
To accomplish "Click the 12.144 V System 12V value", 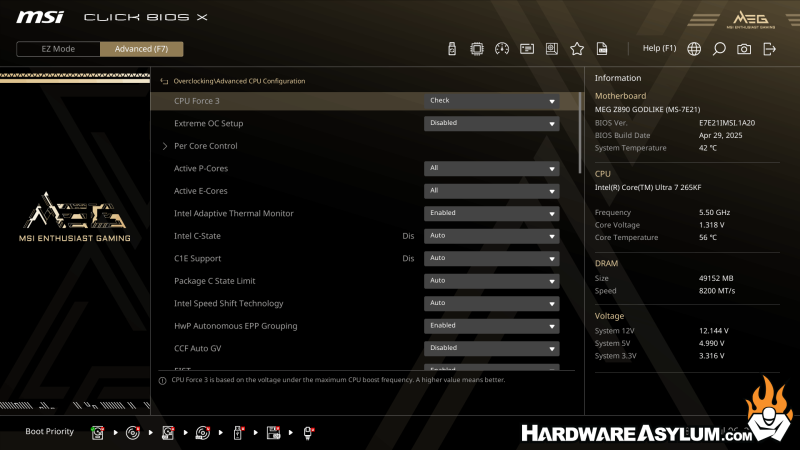I will point(713,331).
